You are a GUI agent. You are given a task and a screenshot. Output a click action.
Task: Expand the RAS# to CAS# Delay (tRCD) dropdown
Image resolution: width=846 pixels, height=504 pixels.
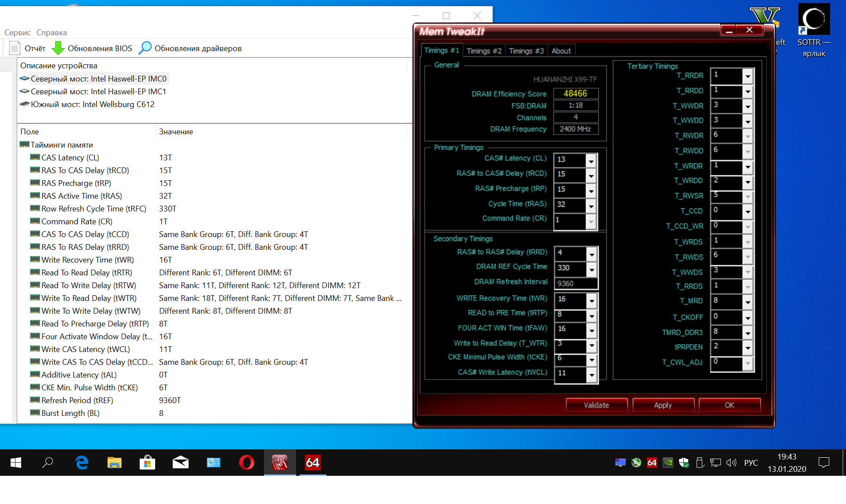[591, 176]
